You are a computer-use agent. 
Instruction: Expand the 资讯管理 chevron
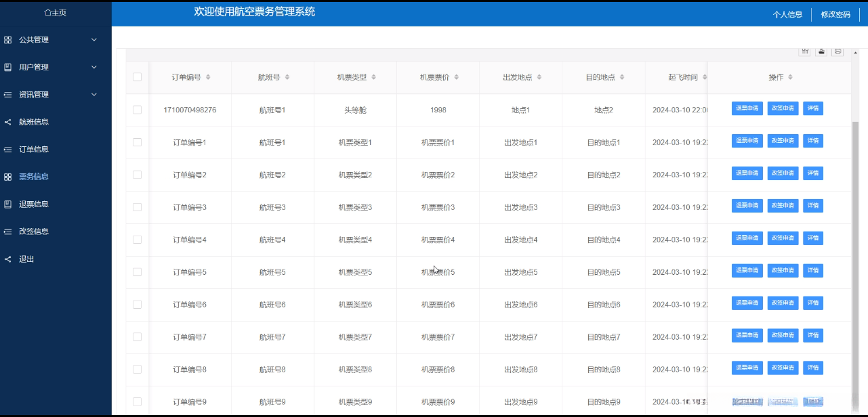[x=94, y=95]
